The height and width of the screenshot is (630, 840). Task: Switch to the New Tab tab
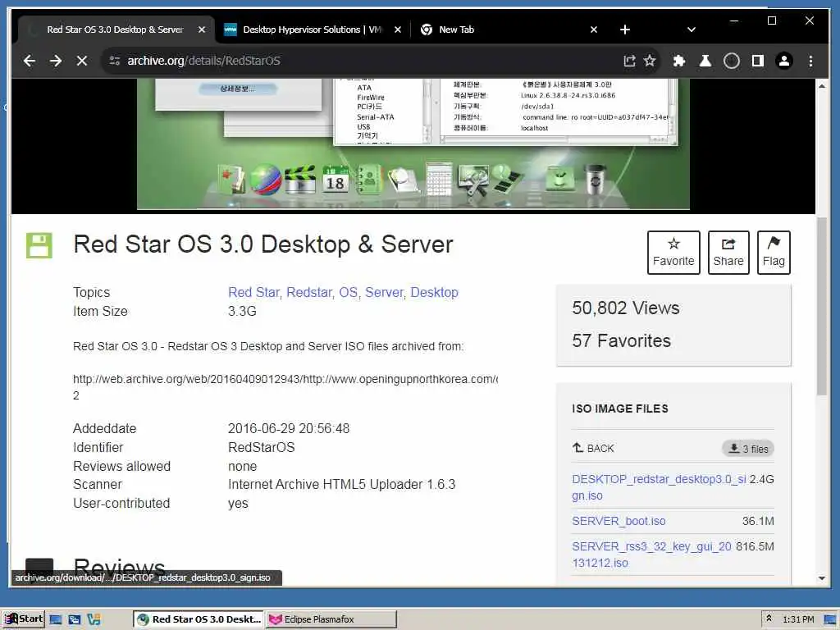pos(509,30)
